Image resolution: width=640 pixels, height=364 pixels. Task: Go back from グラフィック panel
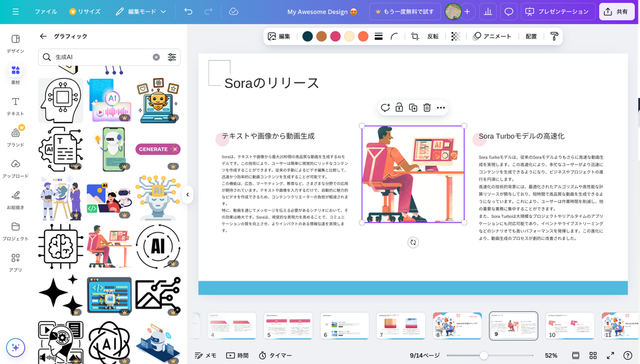pos(43,36)
